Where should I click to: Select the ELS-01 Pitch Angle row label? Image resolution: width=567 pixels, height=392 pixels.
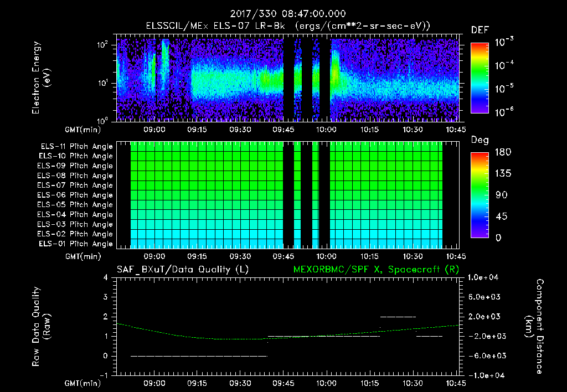76,244
